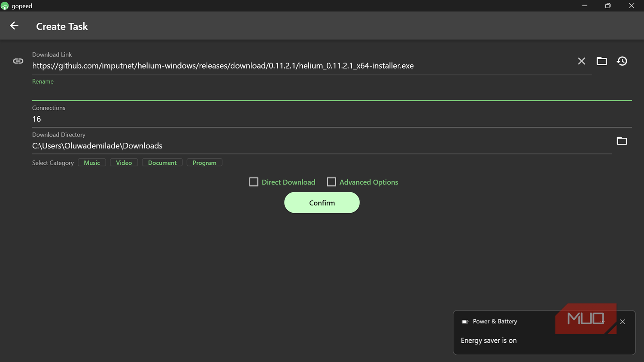The width and height of the screenshot is (644, 362).
Task: Click the link chain icon
Action: 18,61
